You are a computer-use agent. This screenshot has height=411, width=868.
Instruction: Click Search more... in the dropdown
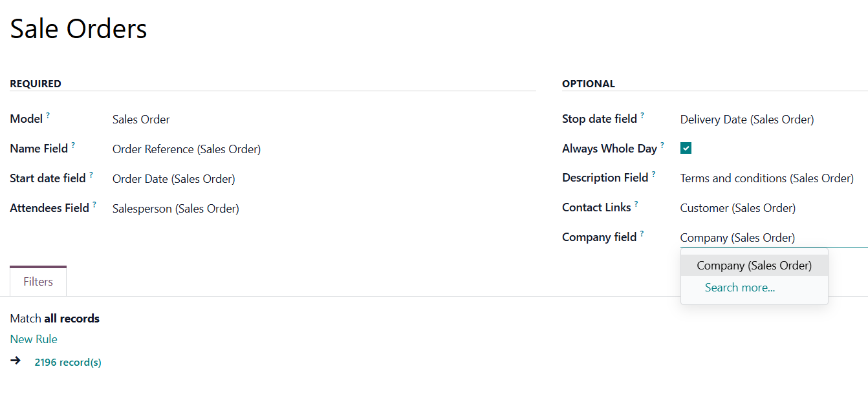739,288
